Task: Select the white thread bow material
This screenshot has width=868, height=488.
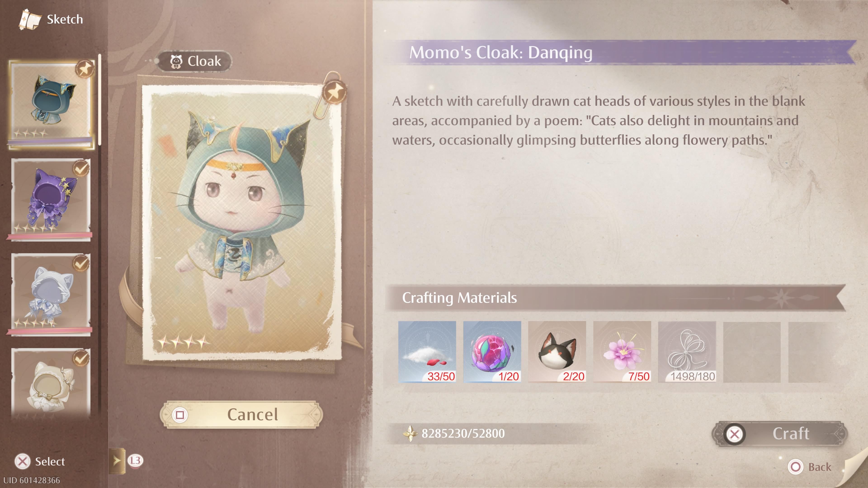Action: (687, 352)
